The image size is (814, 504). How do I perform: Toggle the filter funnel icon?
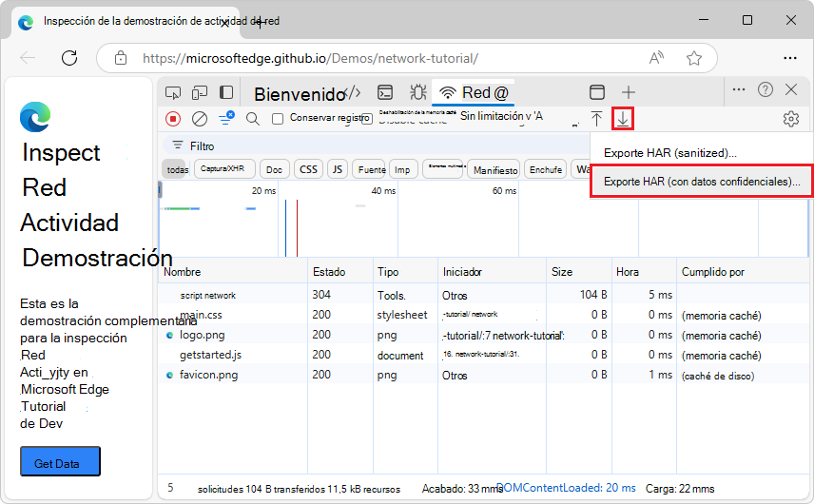[x=226, y=119]
